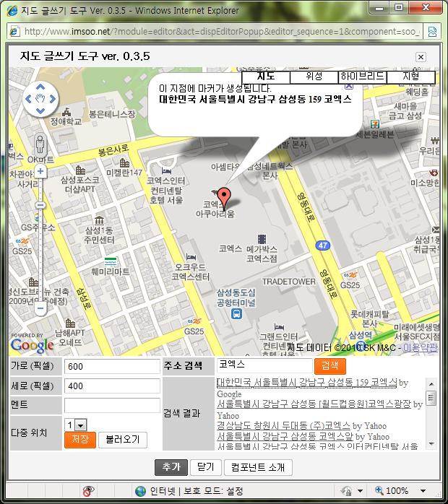Viewport: 448px width, 504px height.
Task: Click the Megabox cinema film icon
Action: pos(262,239)
